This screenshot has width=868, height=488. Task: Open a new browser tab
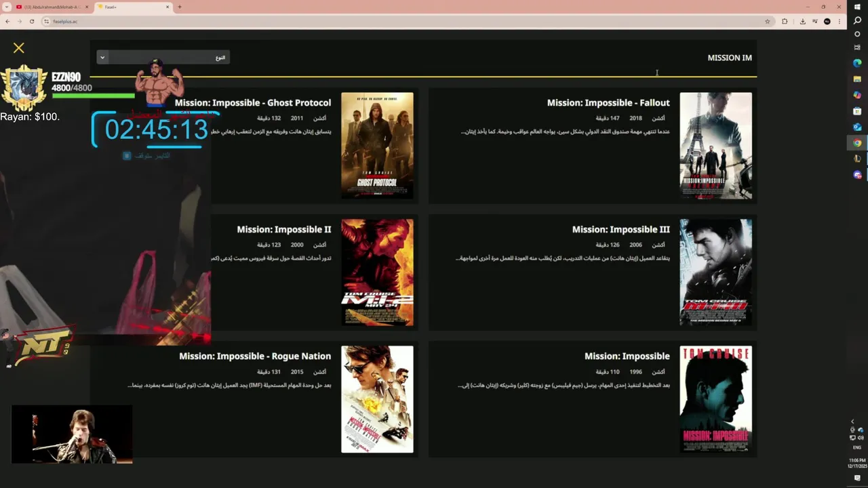pos(180,7)
